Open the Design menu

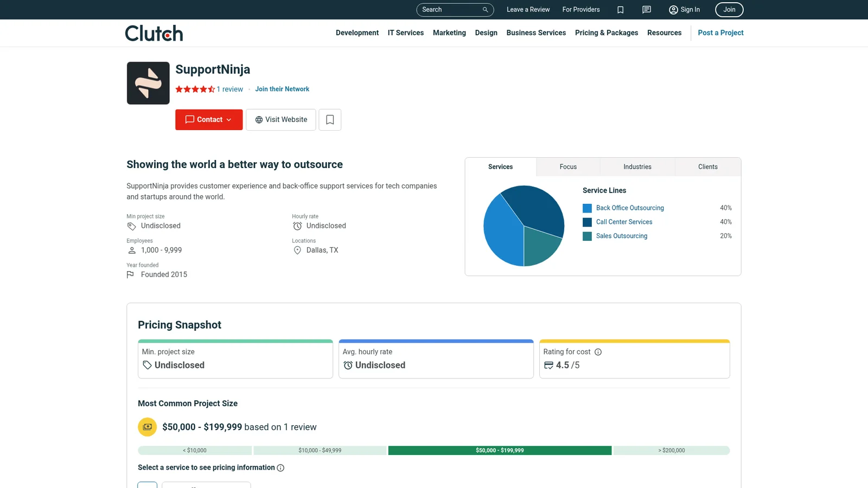486,33
